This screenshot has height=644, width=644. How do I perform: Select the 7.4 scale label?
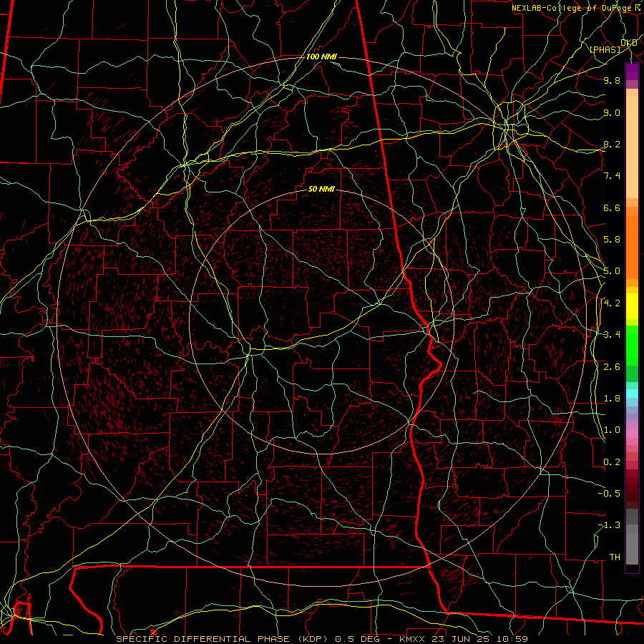(612, 176)
